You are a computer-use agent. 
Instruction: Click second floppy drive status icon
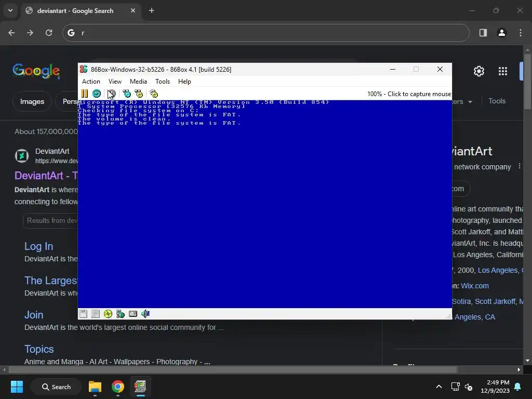[96, 314]
